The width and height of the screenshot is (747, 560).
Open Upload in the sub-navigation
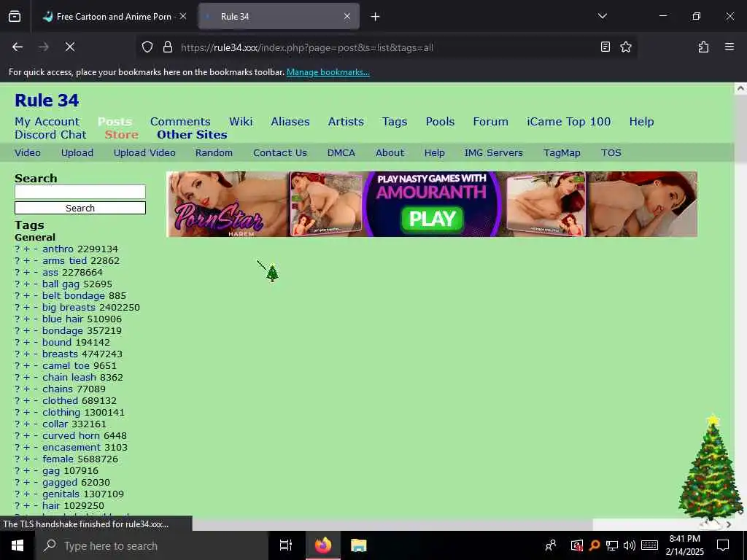coord(77,152)
